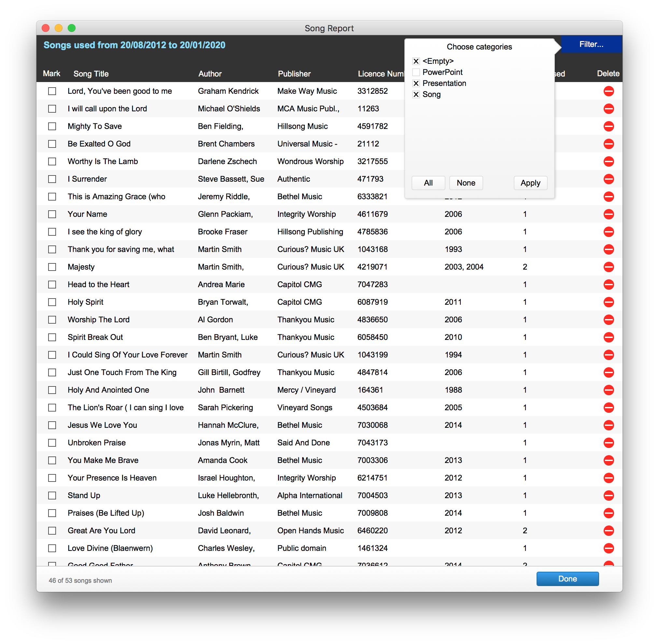Sort by Author column header
The image size is (659, 644).
(210, 74)
